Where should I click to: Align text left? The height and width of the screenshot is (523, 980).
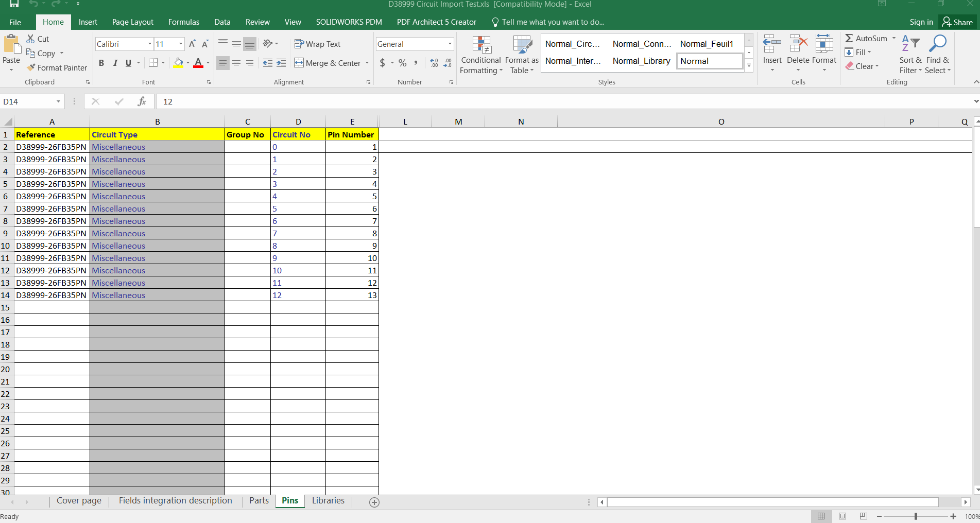pos(223,63)
